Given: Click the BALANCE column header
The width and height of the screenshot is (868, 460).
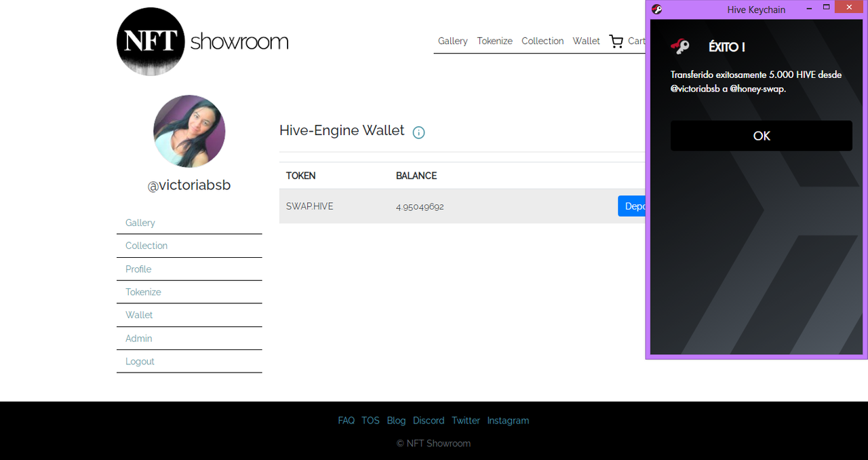Looking at the screenshot, I should [416, 176].
